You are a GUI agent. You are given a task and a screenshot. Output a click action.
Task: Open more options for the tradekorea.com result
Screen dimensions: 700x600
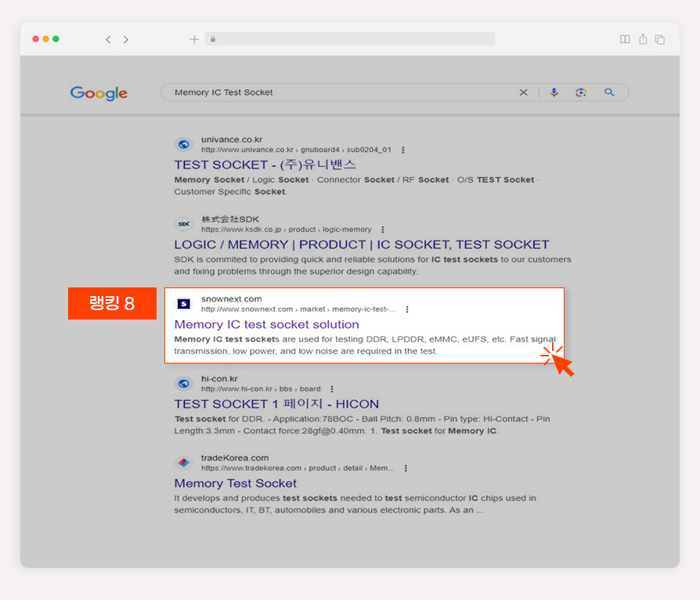pyautogui.click(x=406, y=468)
